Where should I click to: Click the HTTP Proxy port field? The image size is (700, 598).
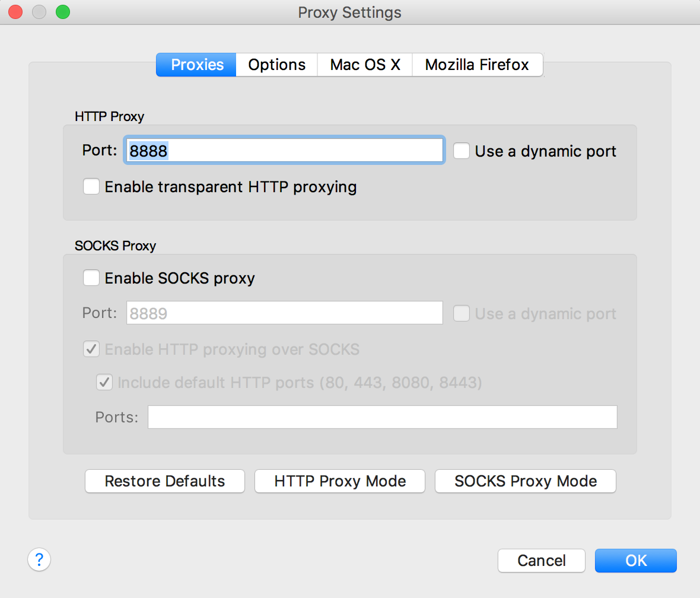point(284,151)
